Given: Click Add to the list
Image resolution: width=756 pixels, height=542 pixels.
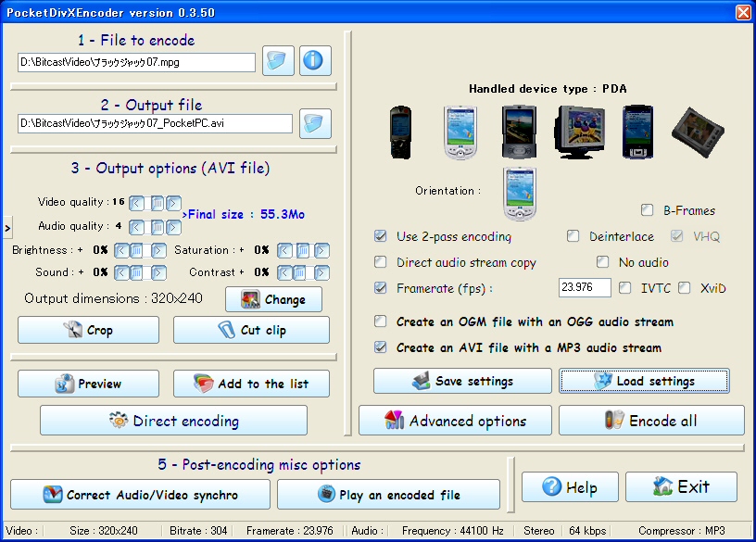Looking at the screenshot, I should coord(252,384).
